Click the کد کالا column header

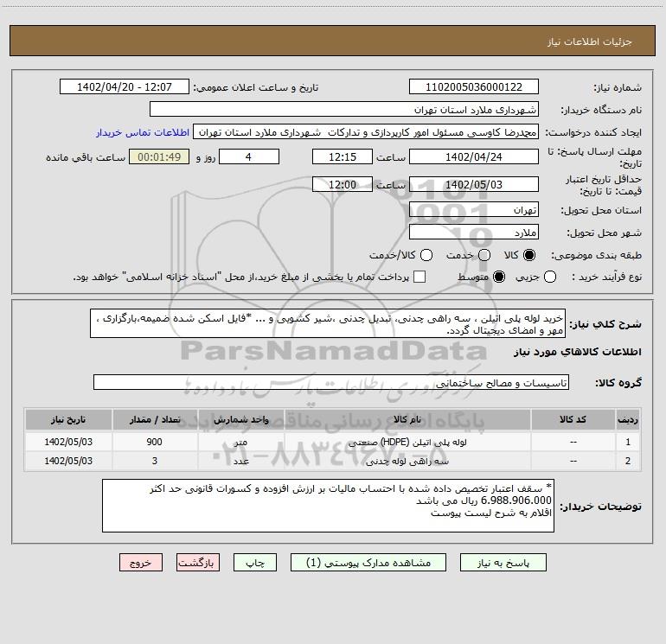coord(573,419)
